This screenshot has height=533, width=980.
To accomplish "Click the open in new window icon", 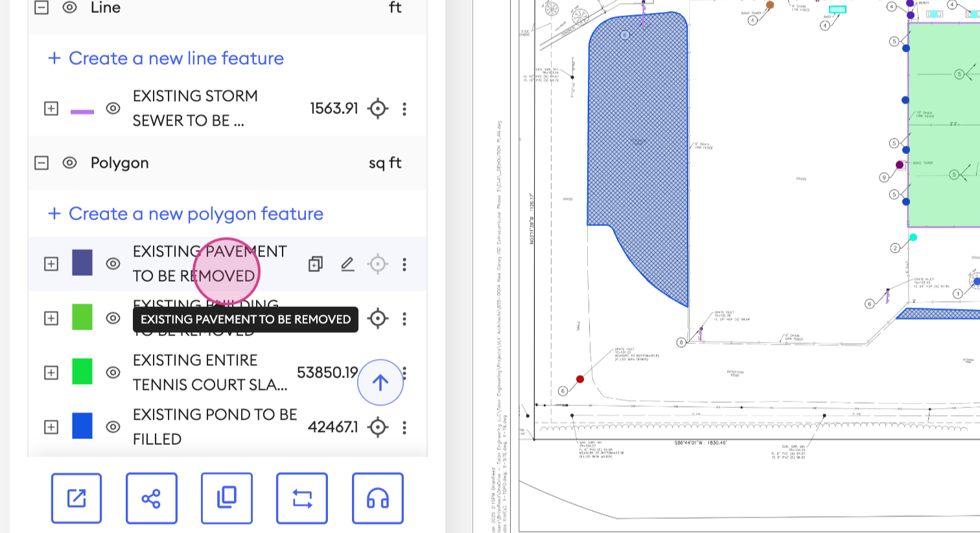I will pyautogui.click(x=76, y=498).
